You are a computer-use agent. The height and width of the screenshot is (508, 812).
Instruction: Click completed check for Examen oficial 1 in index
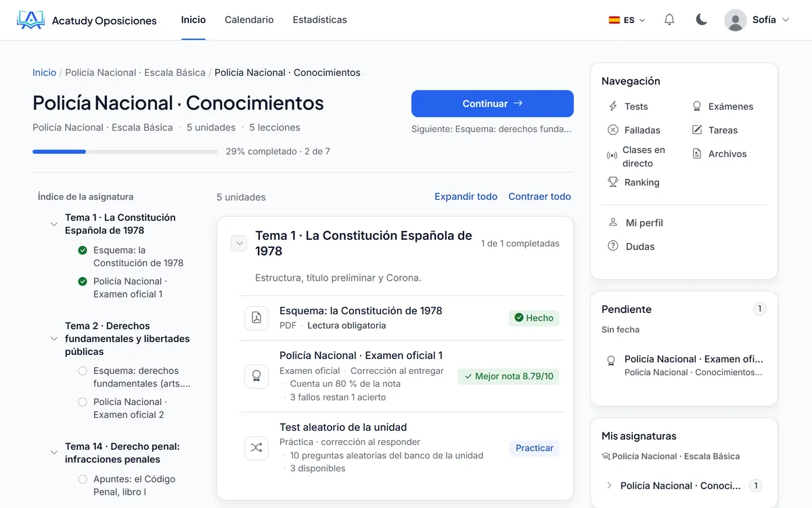click(83, 282)
